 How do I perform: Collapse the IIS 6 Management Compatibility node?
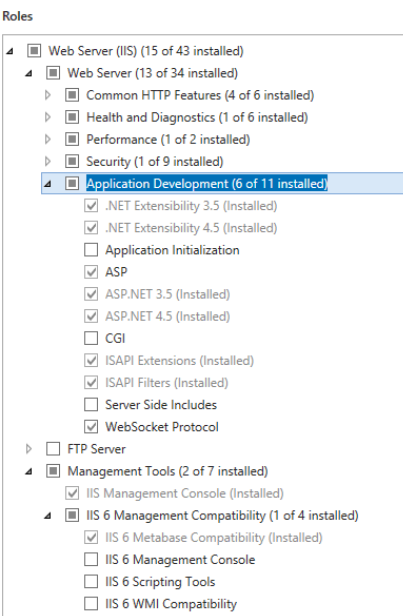coord(48,516)
